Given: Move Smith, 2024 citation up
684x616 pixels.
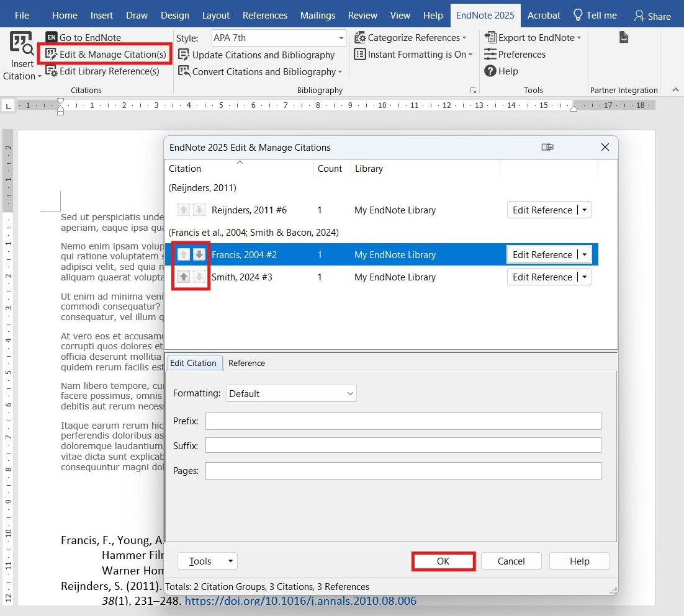Looking at the screenshot, I should click(184, 277).
